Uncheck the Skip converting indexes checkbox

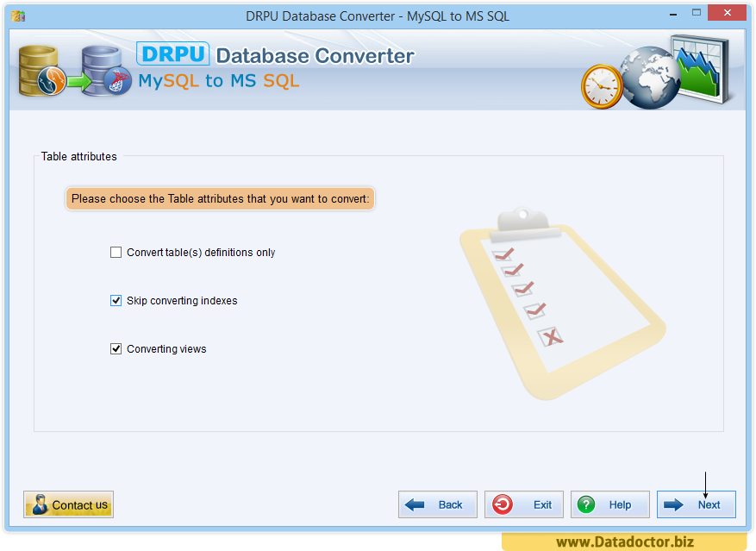point(116,301)
